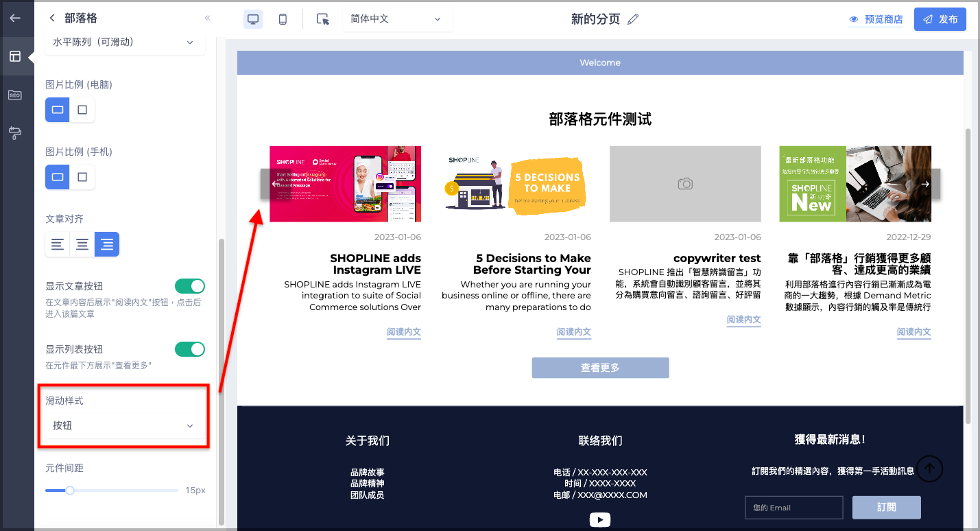Viewport: 980px width, 531px height.
Task: Click the 预览商店 preview link
Action: click(876, 19)
